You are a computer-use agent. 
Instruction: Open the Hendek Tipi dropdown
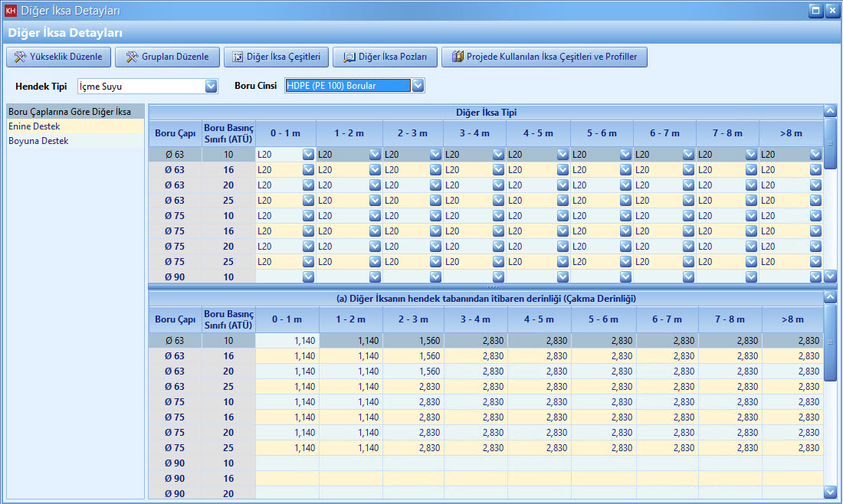(x=211, y=87)
